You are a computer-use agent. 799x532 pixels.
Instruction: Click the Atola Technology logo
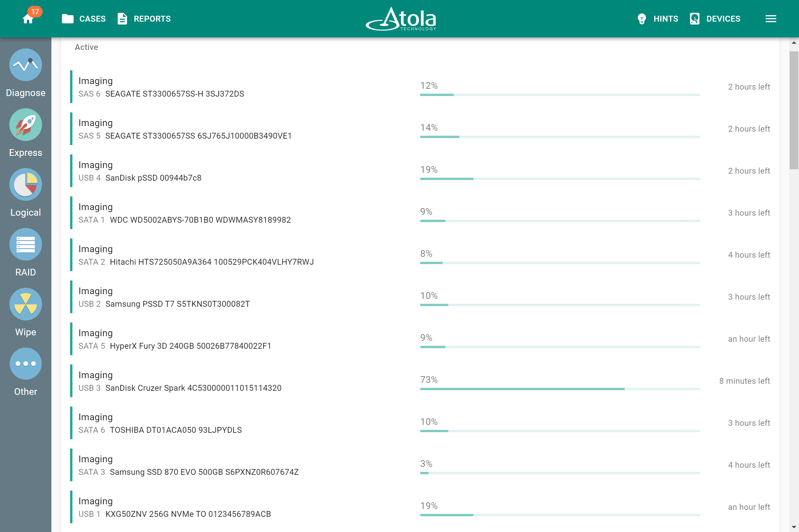[x=401, y=19]
